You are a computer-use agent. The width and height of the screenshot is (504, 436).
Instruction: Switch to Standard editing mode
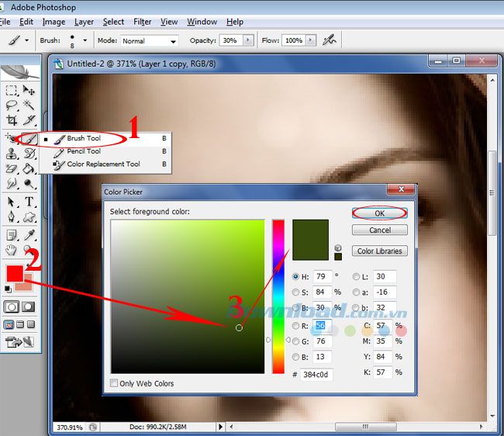click(x=12, y=306)
